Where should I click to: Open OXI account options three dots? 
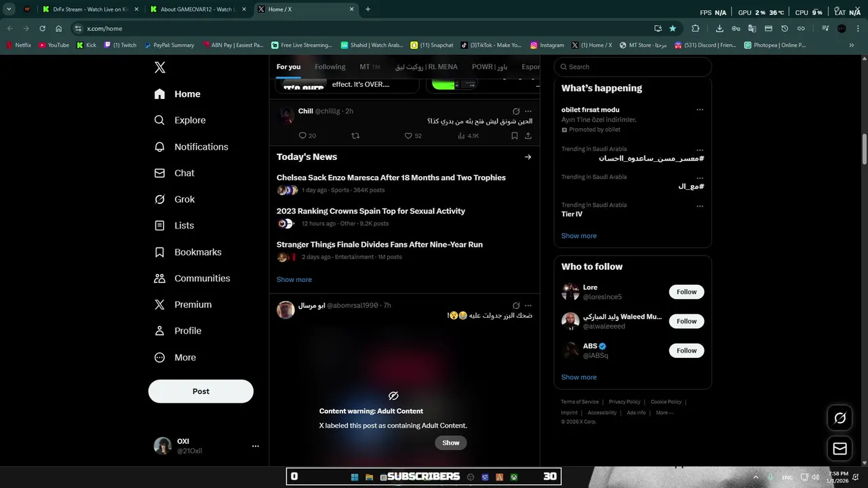(256, 446)
